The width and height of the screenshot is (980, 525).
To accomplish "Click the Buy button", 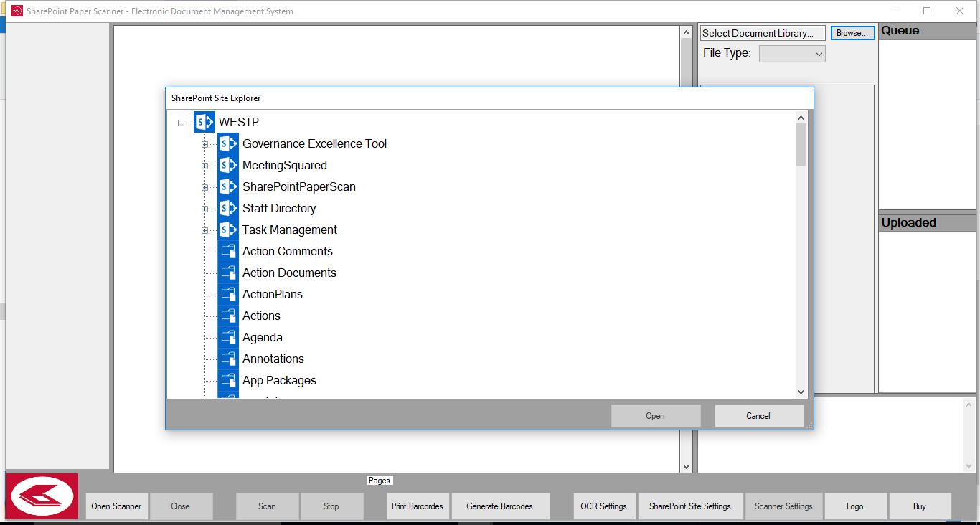I will pos(920,506).
